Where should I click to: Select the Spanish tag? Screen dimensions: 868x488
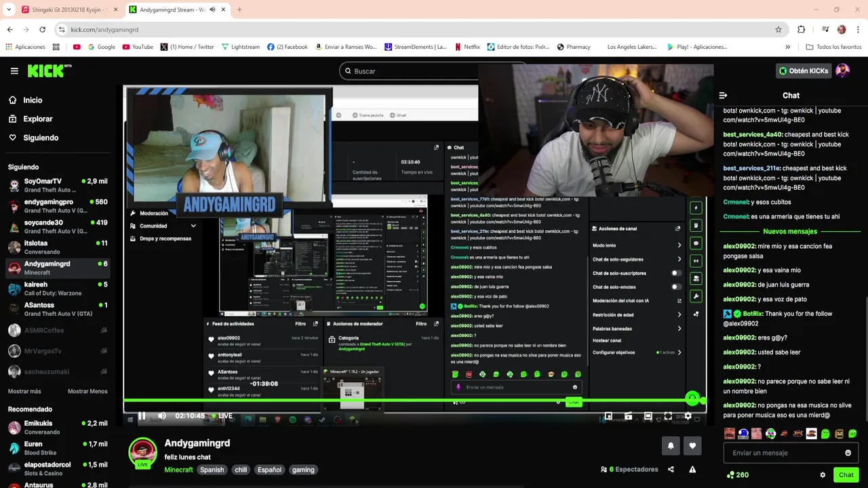tap(212, 470)
